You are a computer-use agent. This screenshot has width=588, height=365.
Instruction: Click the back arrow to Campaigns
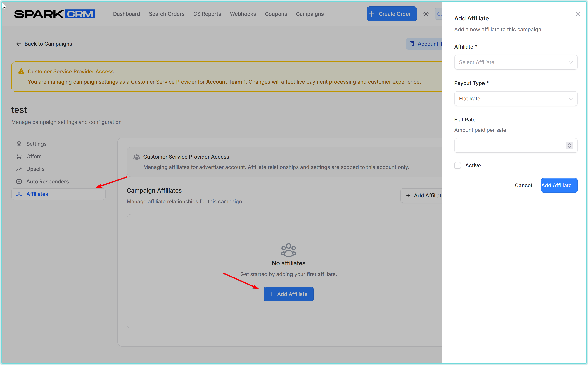19,44
